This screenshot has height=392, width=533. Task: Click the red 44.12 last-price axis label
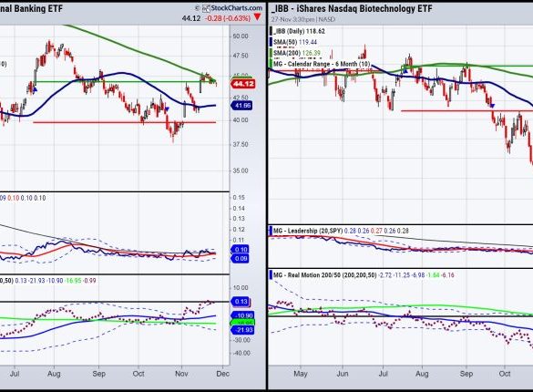[243, 84]
